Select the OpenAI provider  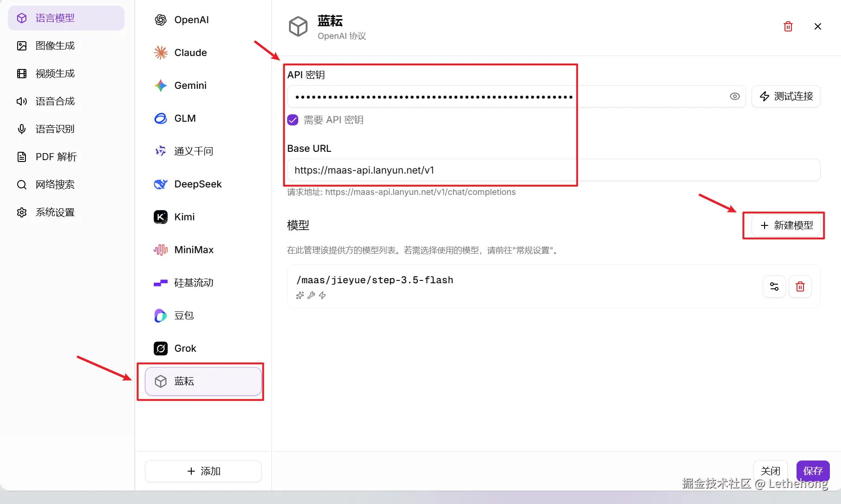click(203, 20)
